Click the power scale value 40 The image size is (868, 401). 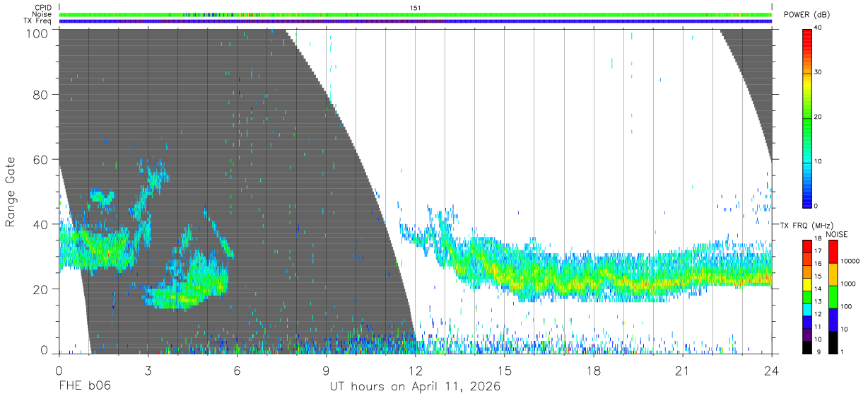[819, 28]
